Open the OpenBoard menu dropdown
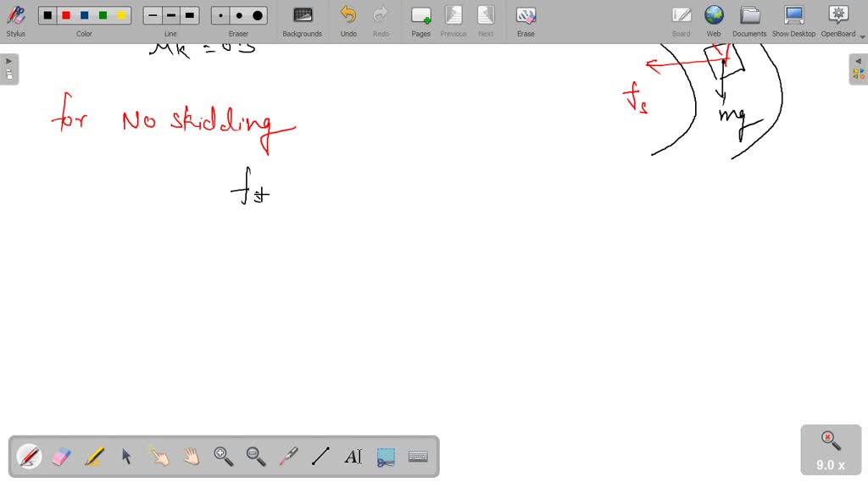The width and height of the screenshot is (868, 488). click(x=862, y=36)
